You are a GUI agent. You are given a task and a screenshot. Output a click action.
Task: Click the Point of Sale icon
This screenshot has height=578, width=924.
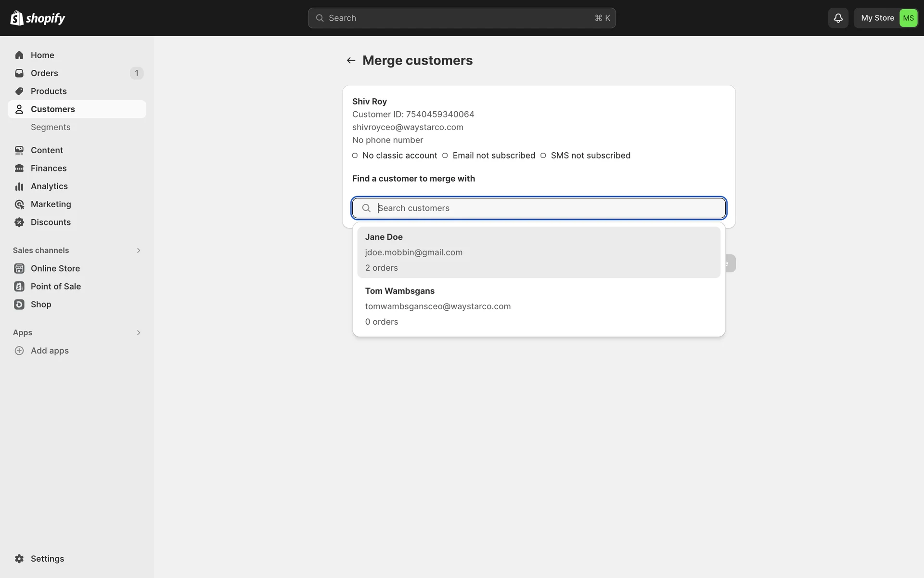[x=19, y=287]
